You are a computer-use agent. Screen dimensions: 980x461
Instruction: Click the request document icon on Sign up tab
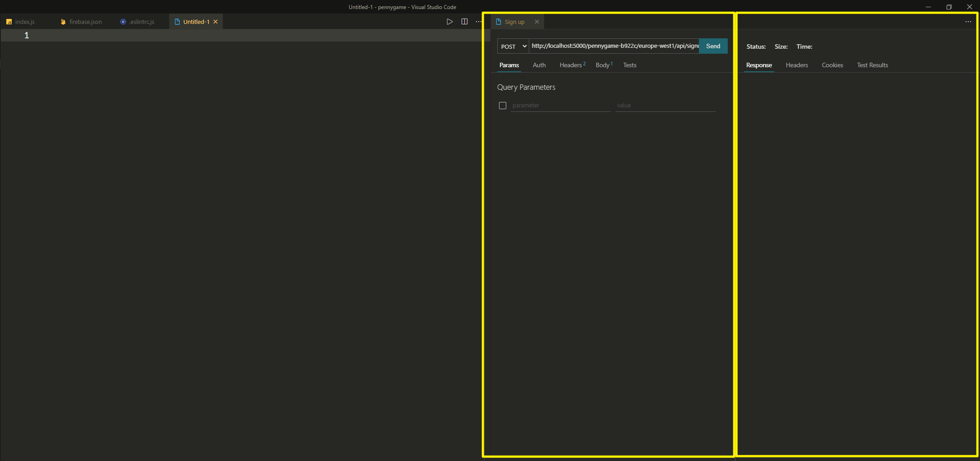(x=499, y=21)
